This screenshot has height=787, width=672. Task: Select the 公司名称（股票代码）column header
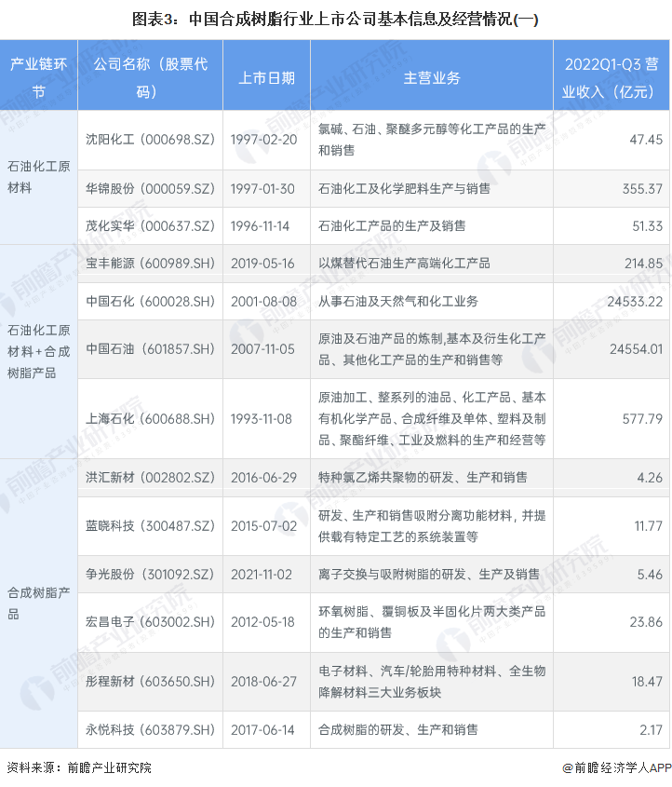150,75
